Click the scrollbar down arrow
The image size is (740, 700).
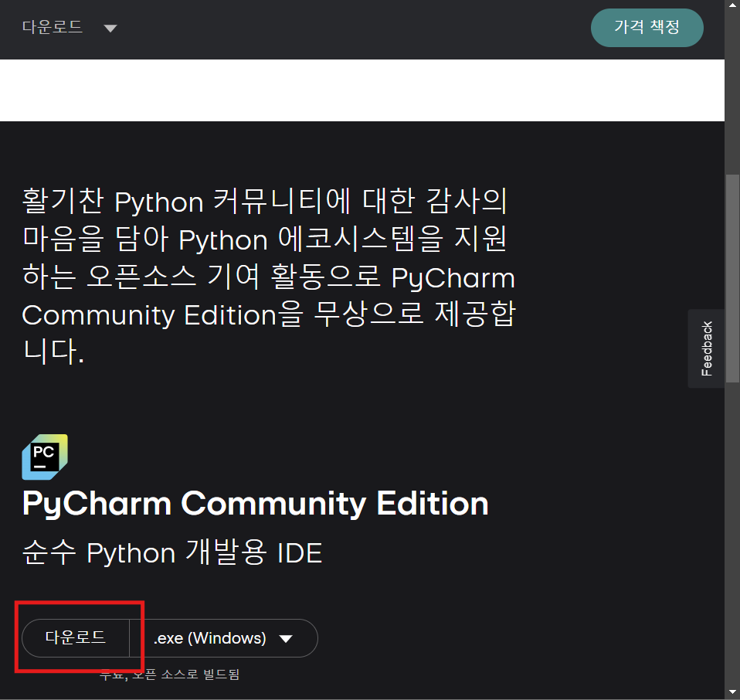pyautogui.click(x=732, y=693)
